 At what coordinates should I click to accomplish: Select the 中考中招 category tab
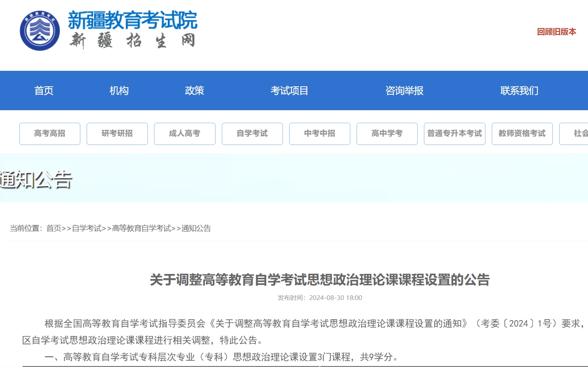point(319,134)
